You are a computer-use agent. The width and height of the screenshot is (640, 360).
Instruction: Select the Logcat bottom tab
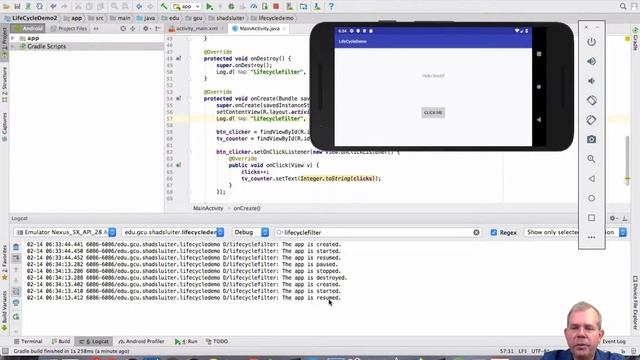pyautogui.click(x=94, y=341)
